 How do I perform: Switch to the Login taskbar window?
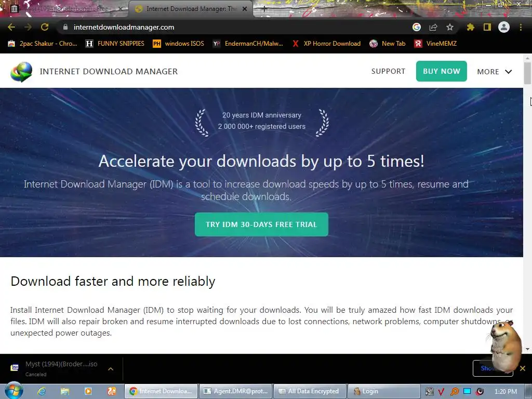click(x=384, y=391)
